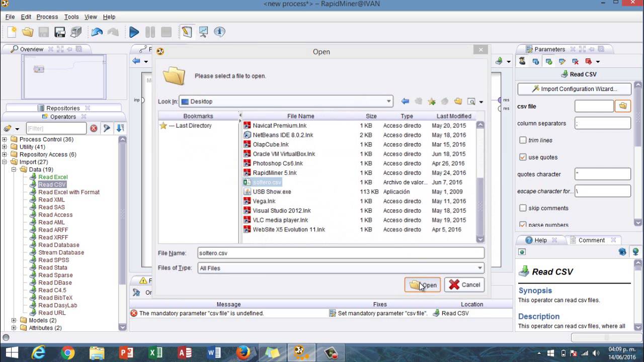Select Read Excel operator in tree
Viewport: 644px width, 362px height.
pyautogui.click(x=53, y=177)
